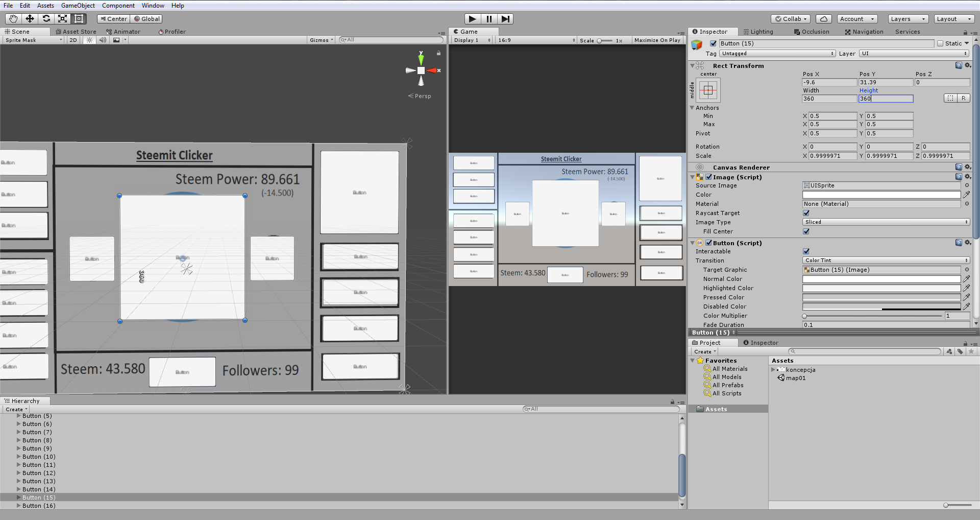This screenshot has width=980, height=520.
Task: Open the GameObject menu
Action: click(x=78, y=6)
